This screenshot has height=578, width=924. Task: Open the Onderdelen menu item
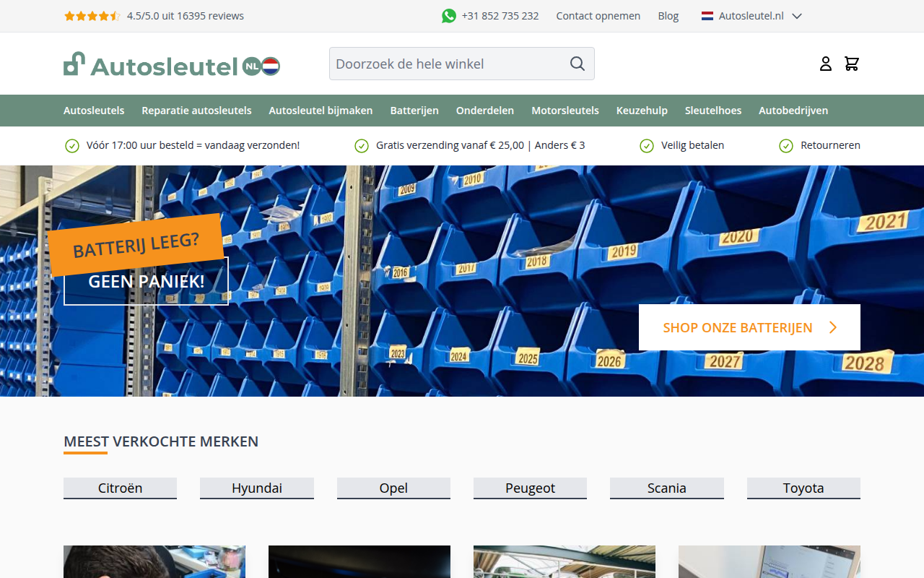coord(485,111)
